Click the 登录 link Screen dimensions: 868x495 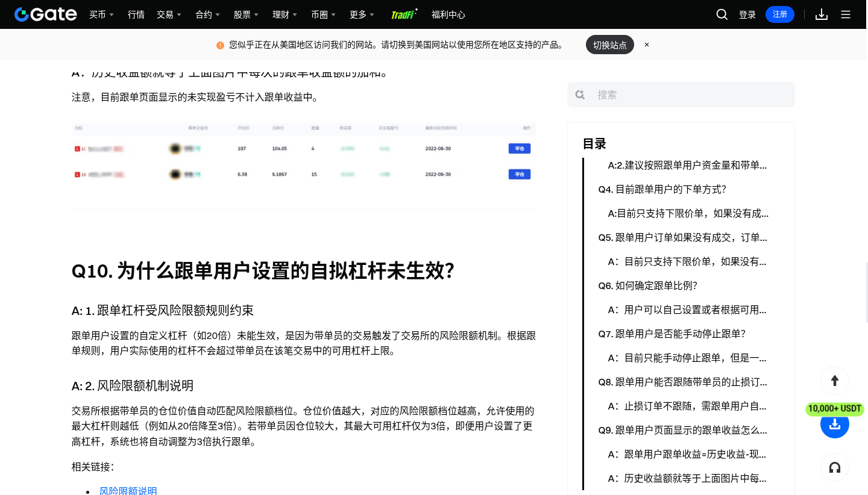747,14
